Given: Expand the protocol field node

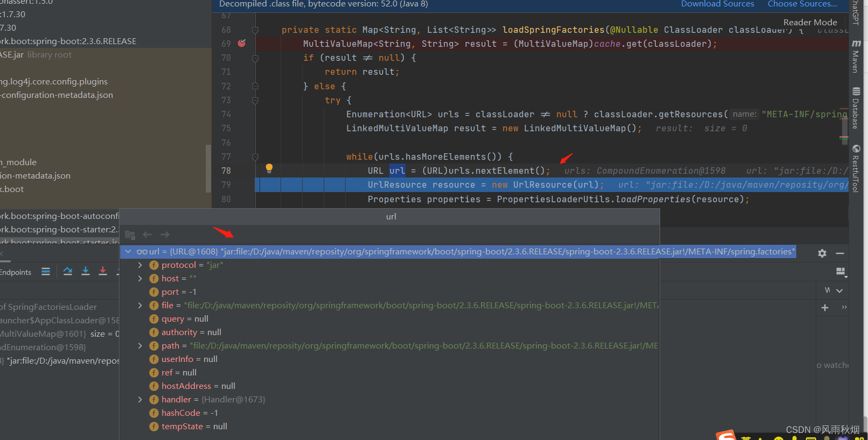Looking at the screenshot, I should (x=140, y=265).
